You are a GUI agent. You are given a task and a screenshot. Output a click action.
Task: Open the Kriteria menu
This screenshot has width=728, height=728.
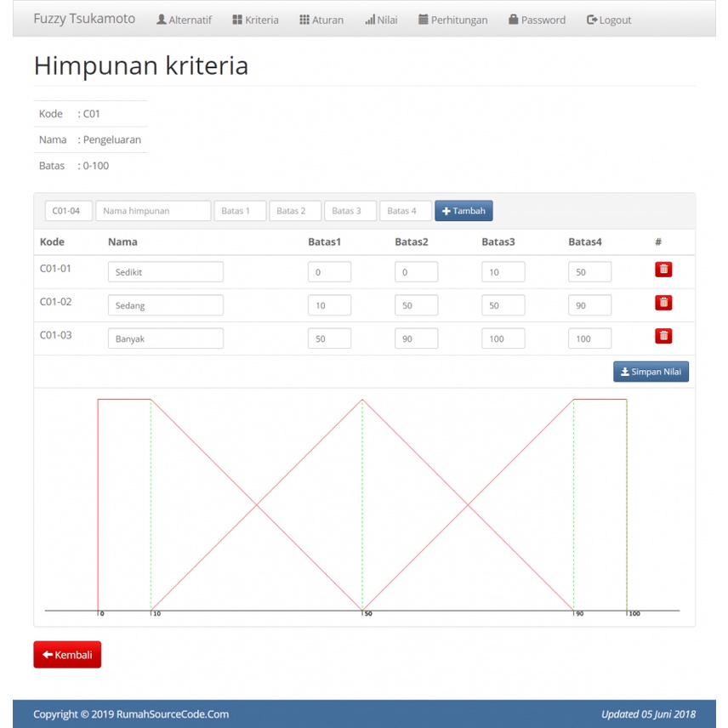(x=255, y=19)
